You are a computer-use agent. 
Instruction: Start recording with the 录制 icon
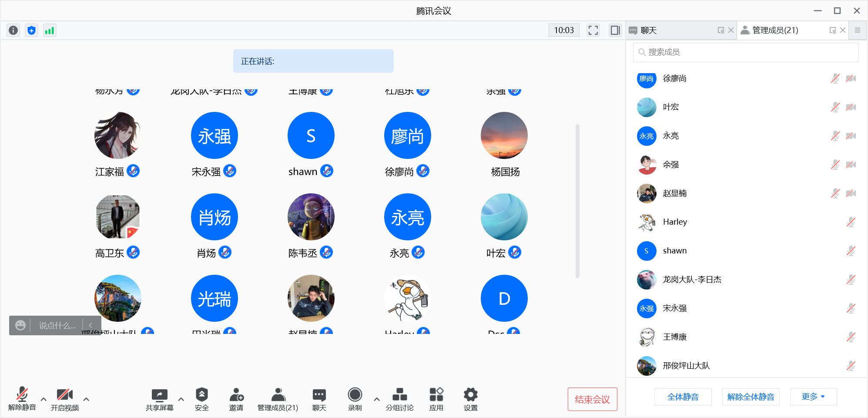pyautogui.click(x=355, y=395)
